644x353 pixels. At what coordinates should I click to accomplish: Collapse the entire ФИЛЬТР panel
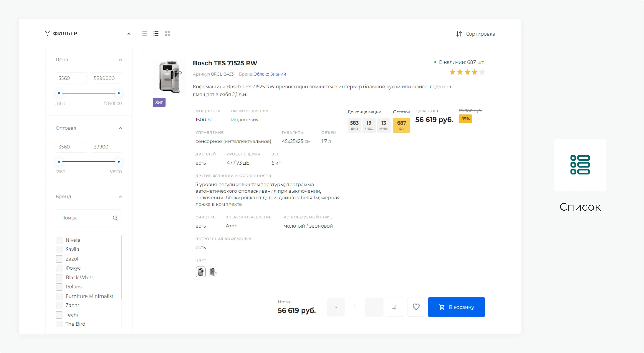point(129,34)
